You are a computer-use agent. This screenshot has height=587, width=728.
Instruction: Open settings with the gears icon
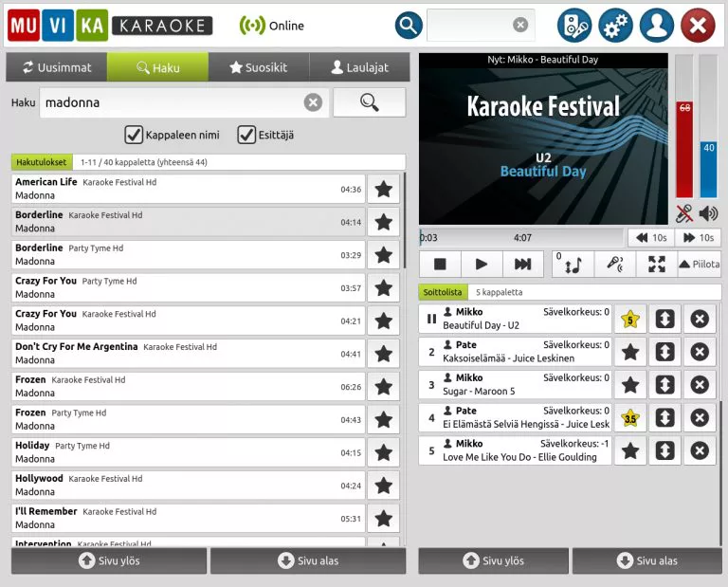pyautogui.click(x=615, y=25)
